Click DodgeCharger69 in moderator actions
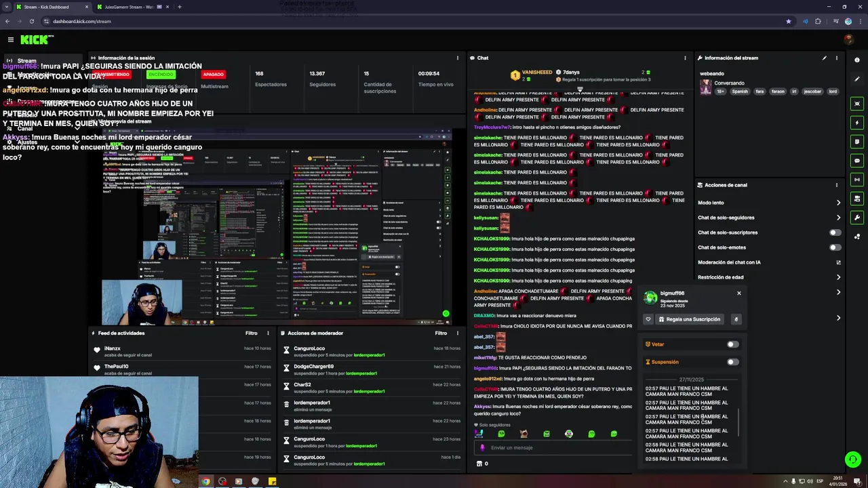The width and height of the screenshot is (868, 488). (x=313, y=367)
